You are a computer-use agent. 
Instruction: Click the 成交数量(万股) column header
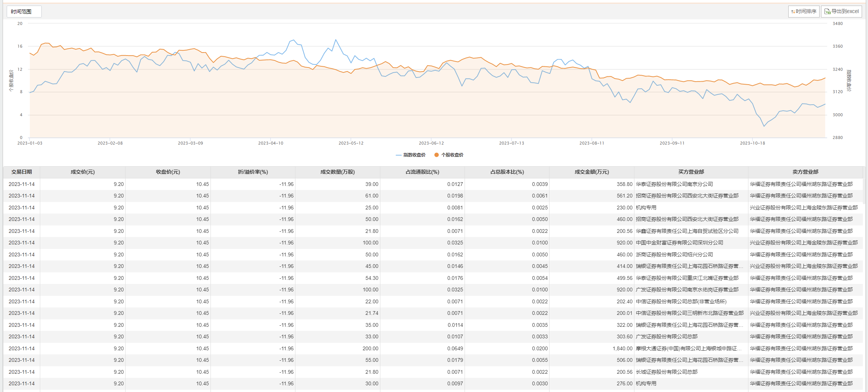338,172
